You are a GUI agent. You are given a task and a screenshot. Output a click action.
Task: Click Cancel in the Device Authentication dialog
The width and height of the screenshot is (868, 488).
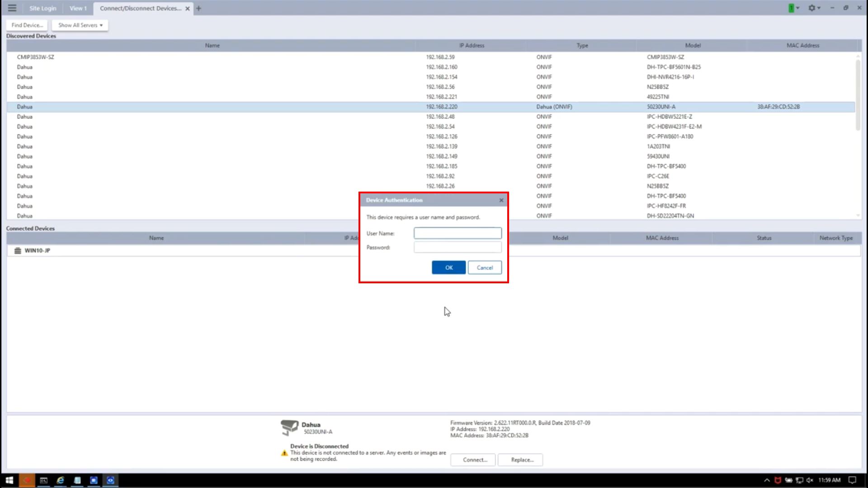click(485, 268)
